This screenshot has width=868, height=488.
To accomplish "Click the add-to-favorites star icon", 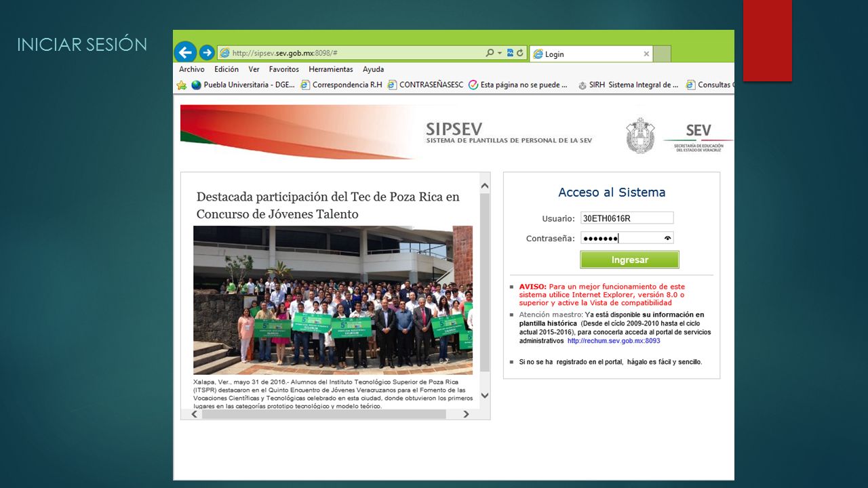I will point(182,85).
